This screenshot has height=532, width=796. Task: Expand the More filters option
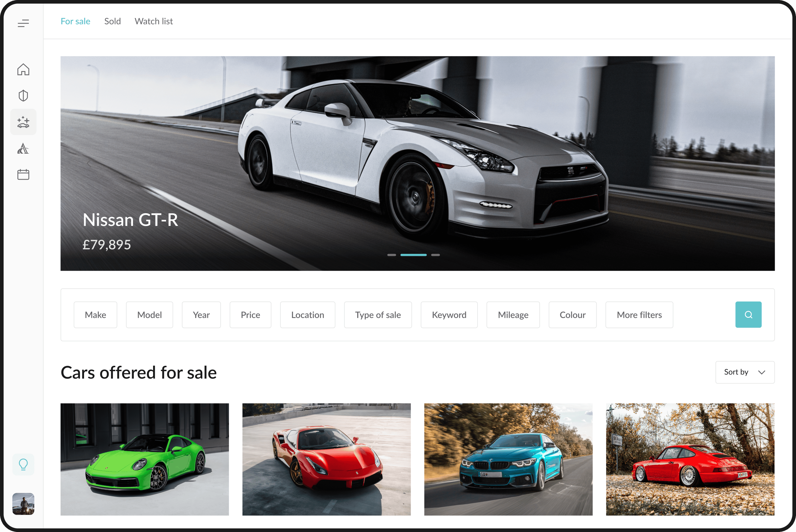tap(639, 315)
